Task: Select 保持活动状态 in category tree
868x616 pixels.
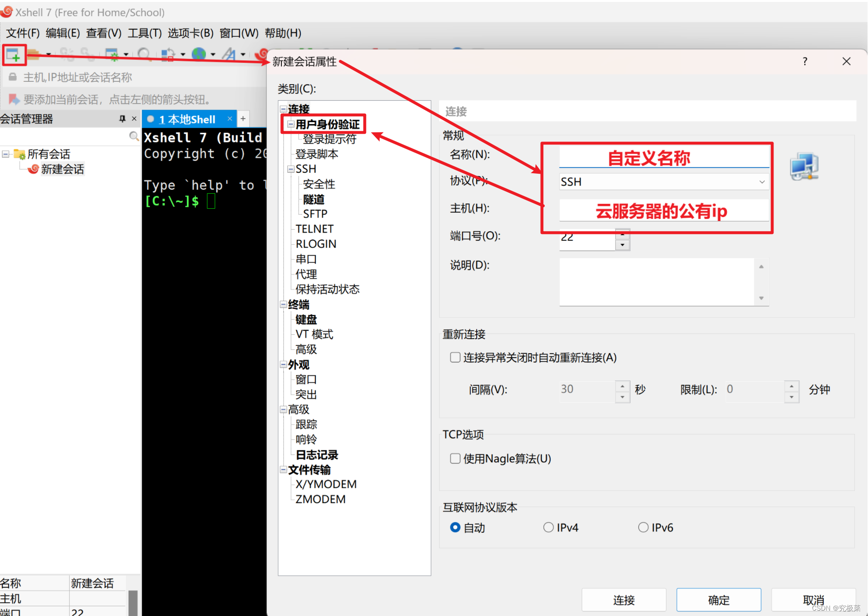Action: (328, 290)
